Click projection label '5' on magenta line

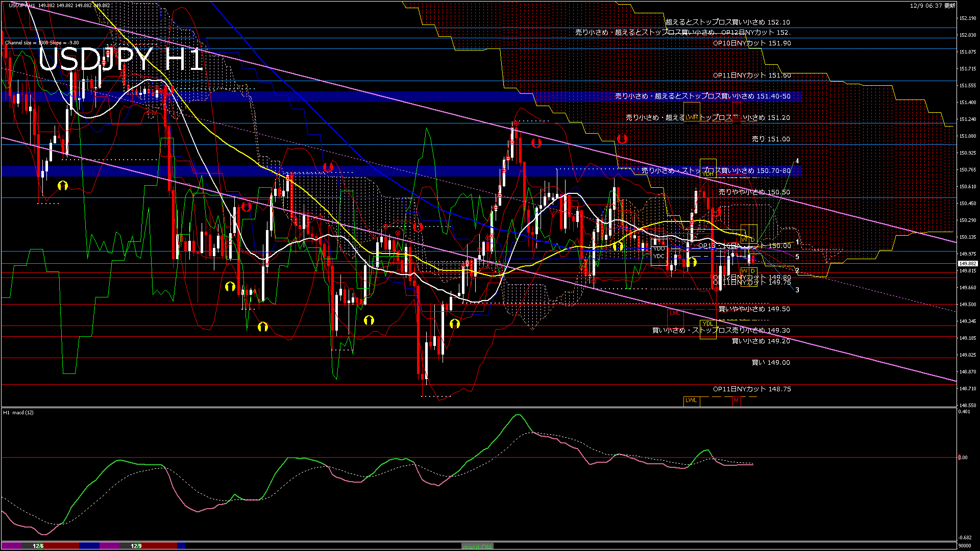point(797,257)
